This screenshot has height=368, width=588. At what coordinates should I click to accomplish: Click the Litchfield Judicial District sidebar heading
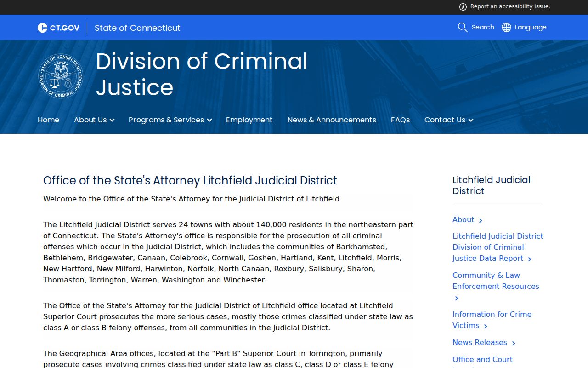point(491,185)
